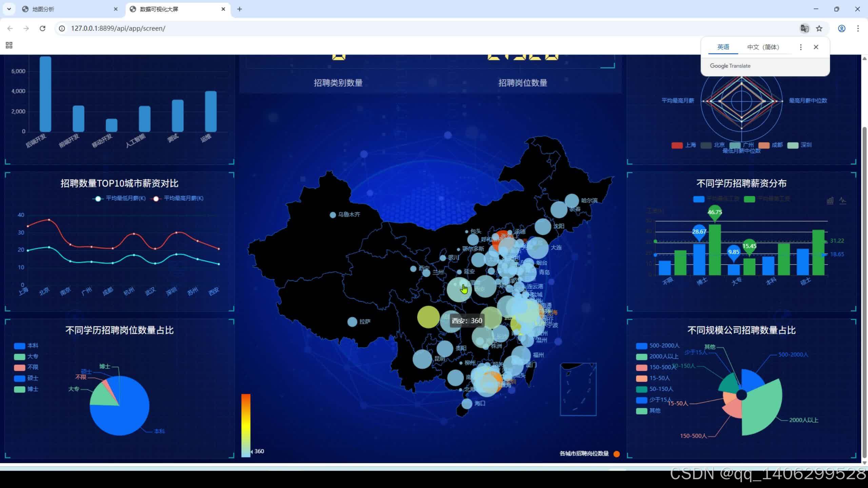Select 英语 in the translate popup
This screenshot has height=488, width=868.
tap(723, 47)
